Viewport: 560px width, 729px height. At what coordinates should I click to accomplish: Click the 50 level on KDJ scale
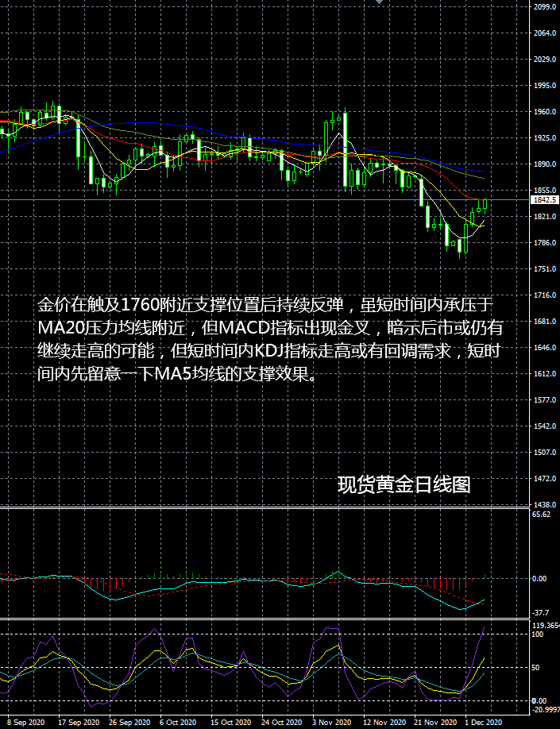tap(536, 668)
